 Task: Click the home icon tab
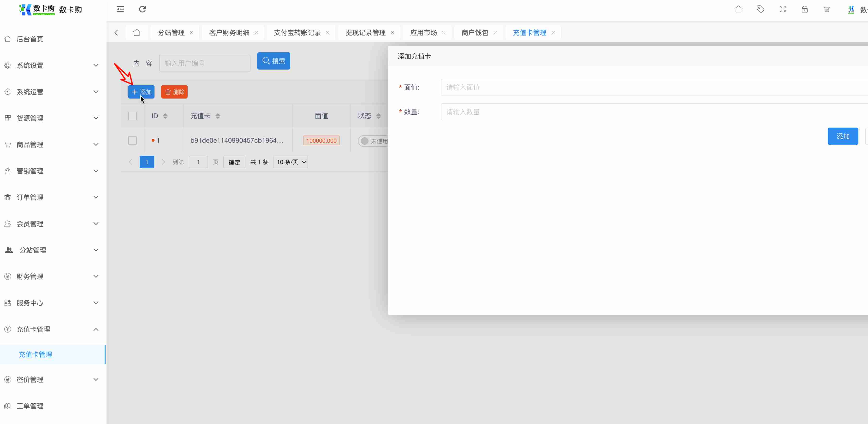pos(137,33)
